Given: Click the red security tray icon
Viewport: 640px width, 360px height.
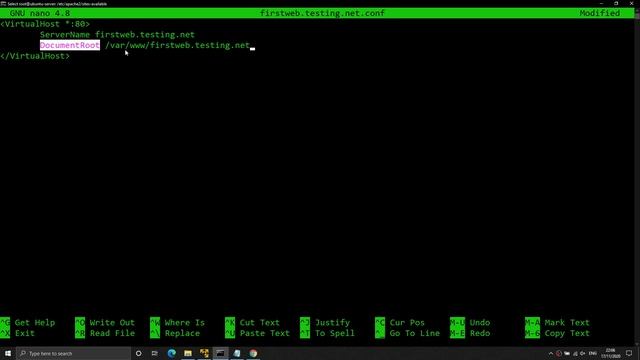Looking at the screenshot, I should 559,353.
